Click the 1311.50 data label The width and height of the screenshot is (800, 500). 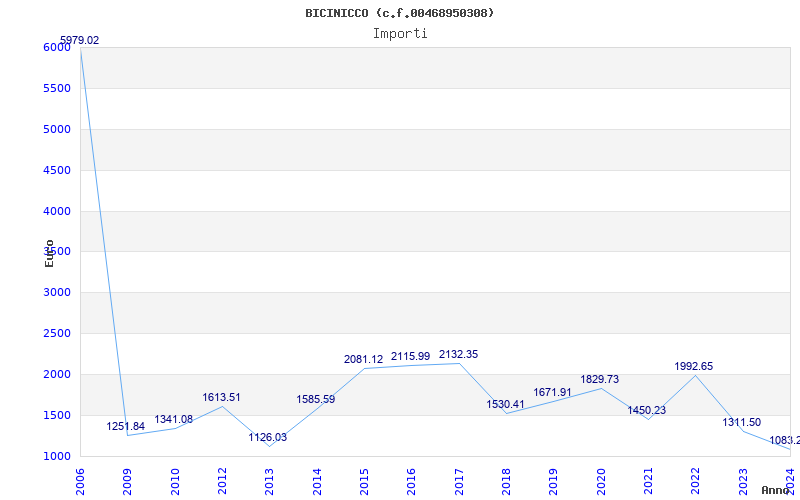(741, 423)
